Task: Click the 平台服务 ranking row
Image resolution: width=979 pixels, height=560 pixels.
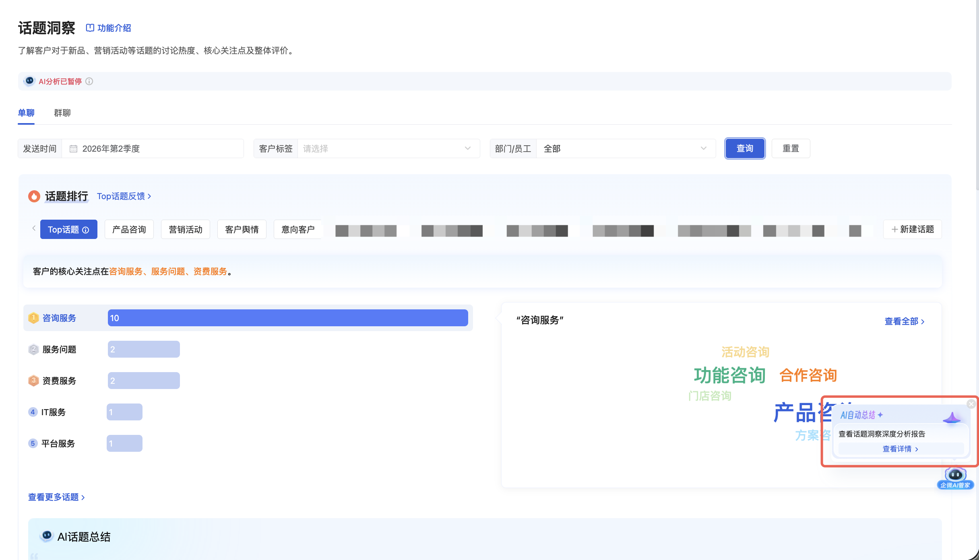Action: [x=248, y=443]
